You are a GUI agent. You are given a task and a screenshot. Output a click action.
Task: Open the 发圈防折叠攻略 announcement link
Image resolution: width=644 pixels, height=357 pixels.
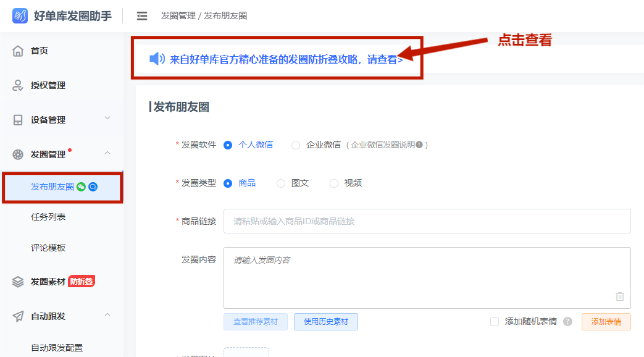286,59
